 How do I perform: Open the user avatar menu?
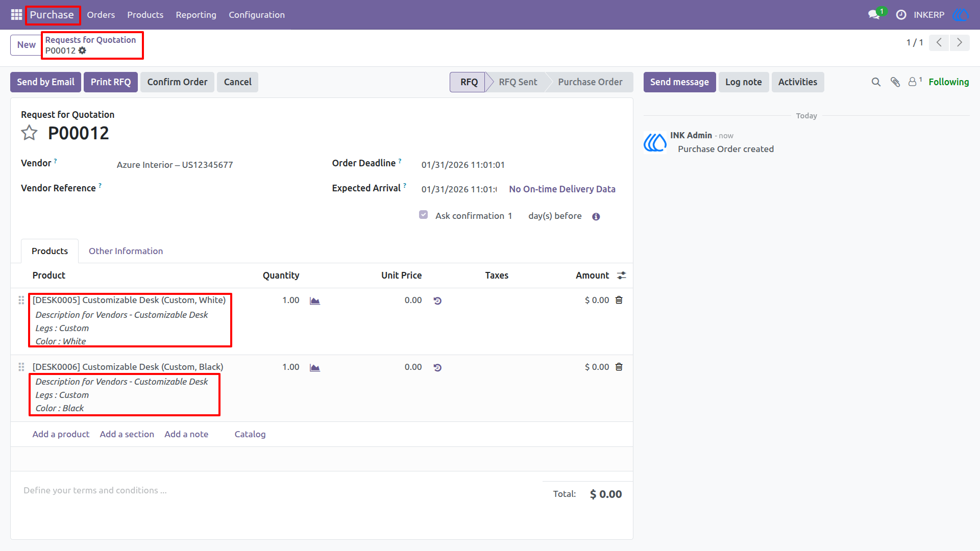[961, 15]
